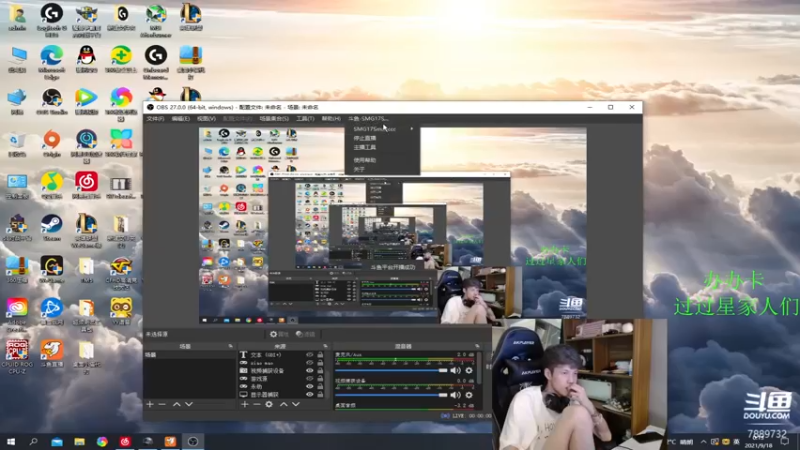Pop out the audio mixer dock
This screenshot has height=450, width=800.
(x=478, y=346)
